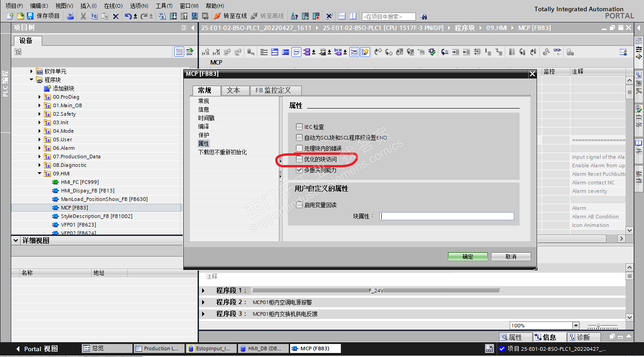Viewport: 644px width, 357px height.
Task: Stop the CPU icon
Action: [x=316, y=16]
